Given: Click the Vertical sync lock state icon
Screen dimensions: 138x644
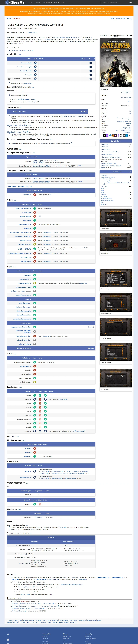Looking at the screenshot, I should pyautogui.click(x=35, y=244).
